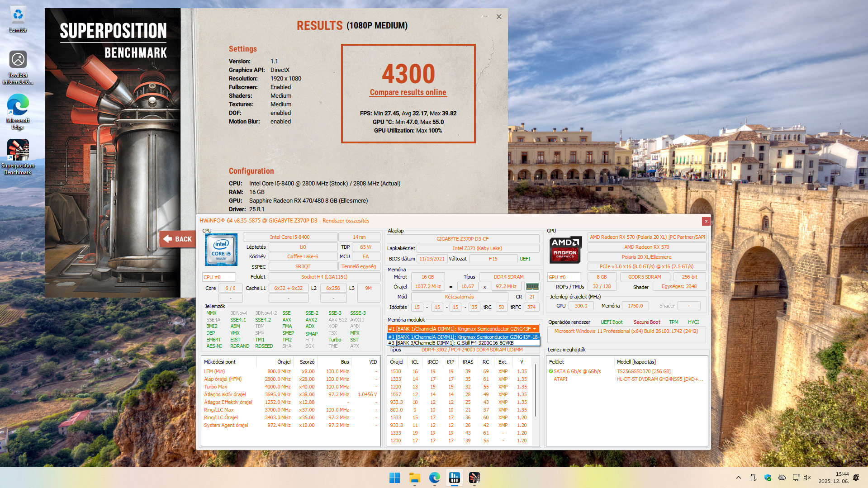Viewport: 868px width, 488px height.
Task: Open the network tray icon
Action: pos(796,478)
